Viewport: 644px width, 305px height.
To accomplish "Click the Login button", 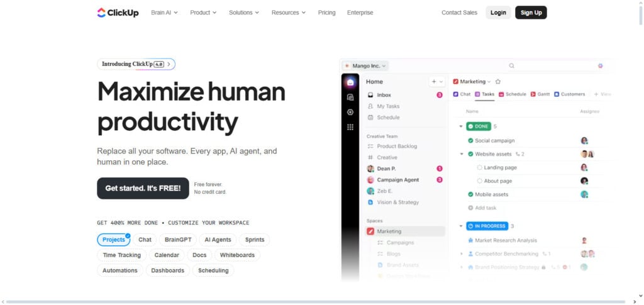I will click(498, 13).
